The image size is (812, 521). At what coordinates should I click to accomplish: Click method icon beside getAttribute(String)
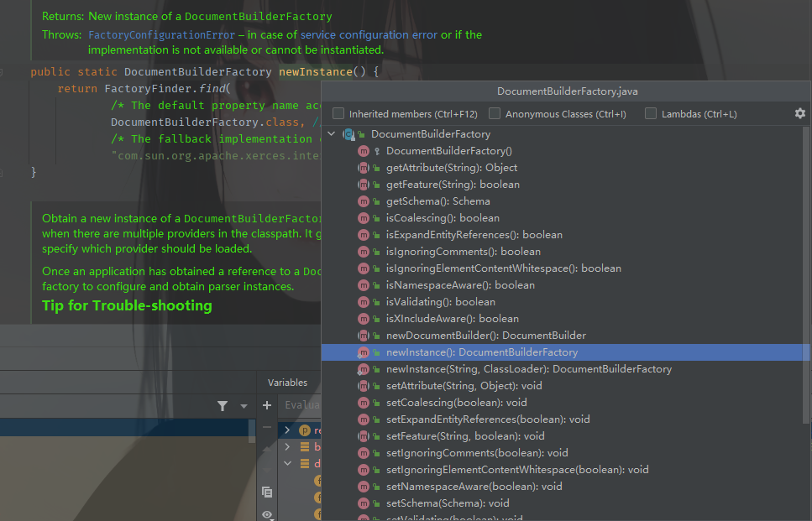coord(364,168)
